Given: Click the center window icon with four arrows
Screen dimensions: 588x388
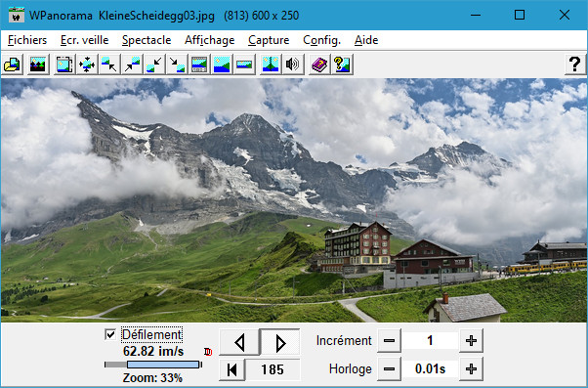Looking at the screenshot, I should point(87,65).
